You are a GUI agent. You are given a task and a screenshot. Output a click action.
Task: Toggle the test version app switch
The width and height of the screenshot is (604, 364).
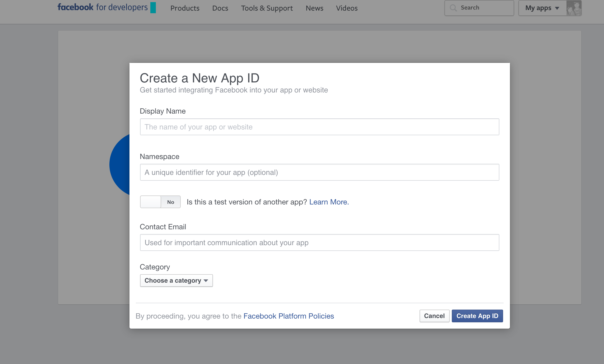tap(160, 201)
